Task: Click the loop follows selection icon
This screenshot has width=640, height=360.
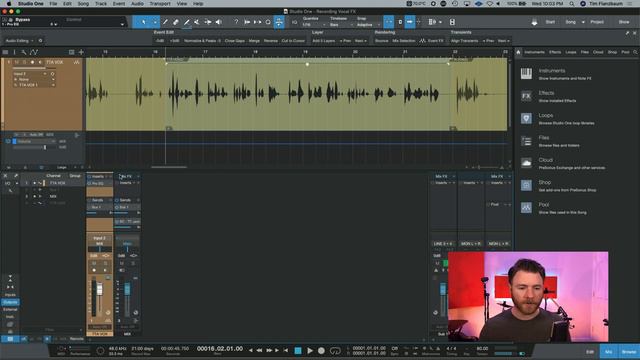Action: point(268,22)
